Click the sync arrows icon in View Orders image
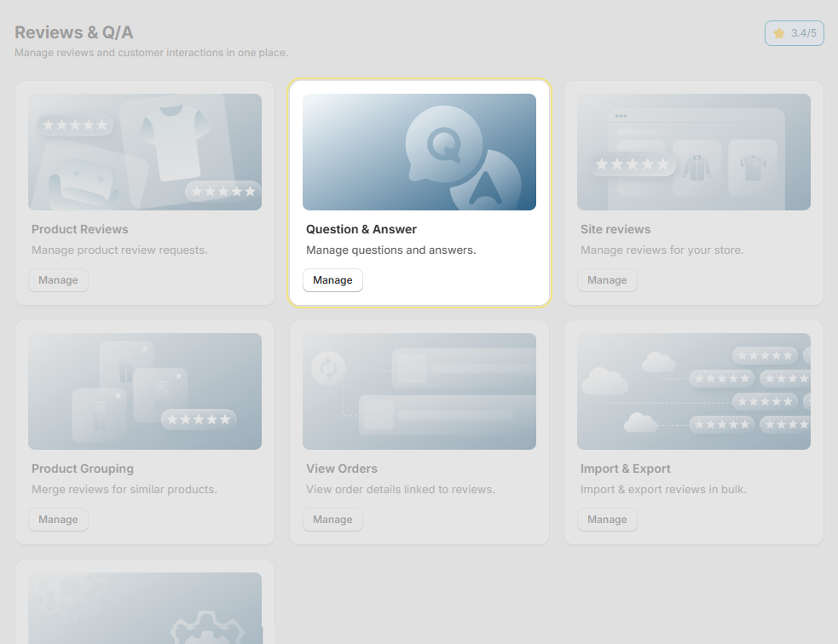The image size is (838, 644). click(x=328, y=368)
